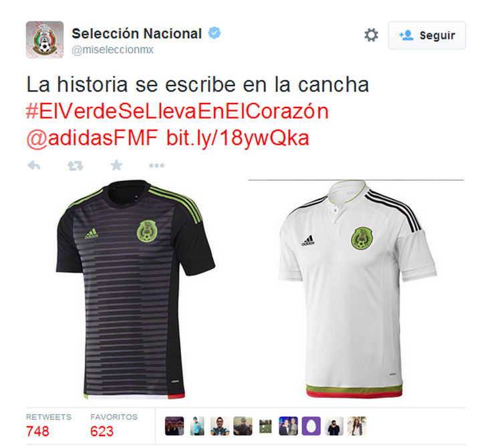Open the Selección Nacional account name
The width and height of the screenshot is (481, 448).
coord(137,33)
